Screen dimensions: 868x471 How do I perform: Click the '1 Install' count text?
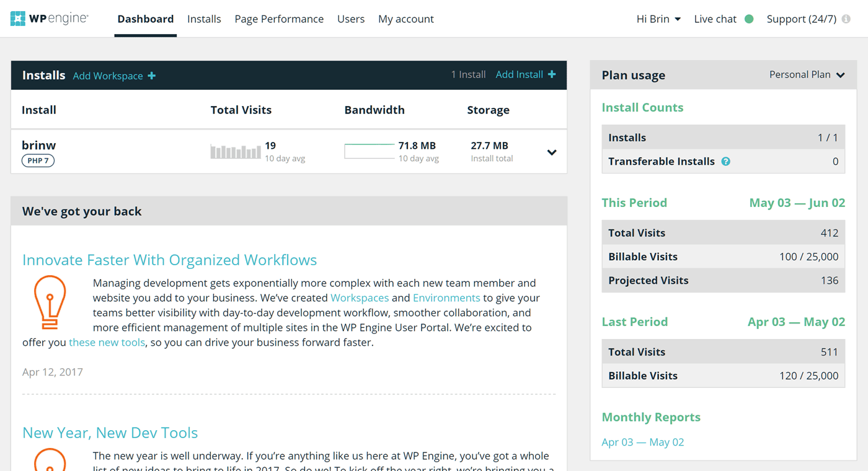[468, 74]
